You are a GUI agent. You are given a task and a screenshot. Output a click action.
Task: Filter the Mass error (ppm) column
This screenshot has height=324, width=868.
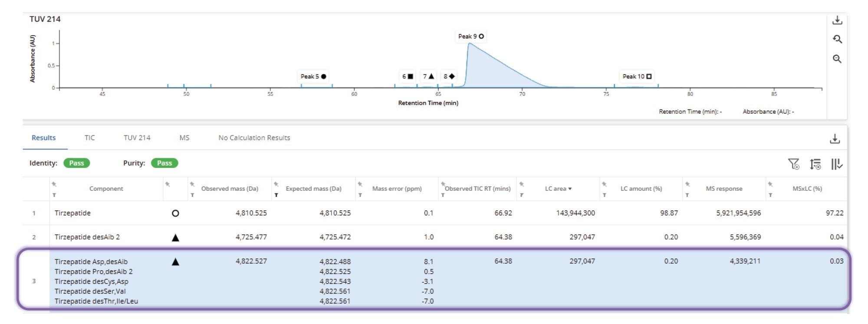(x=360, y=195)
